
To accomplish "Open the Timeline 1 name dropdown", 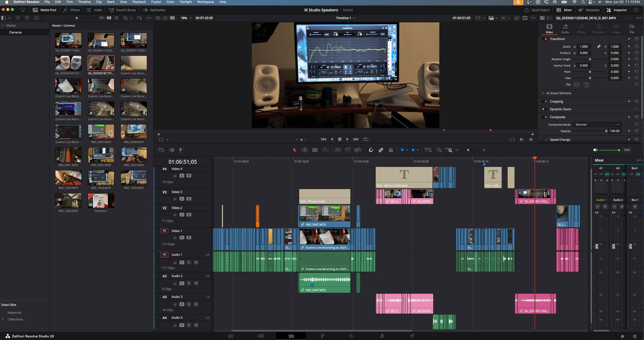I will [x=345, y=18].
